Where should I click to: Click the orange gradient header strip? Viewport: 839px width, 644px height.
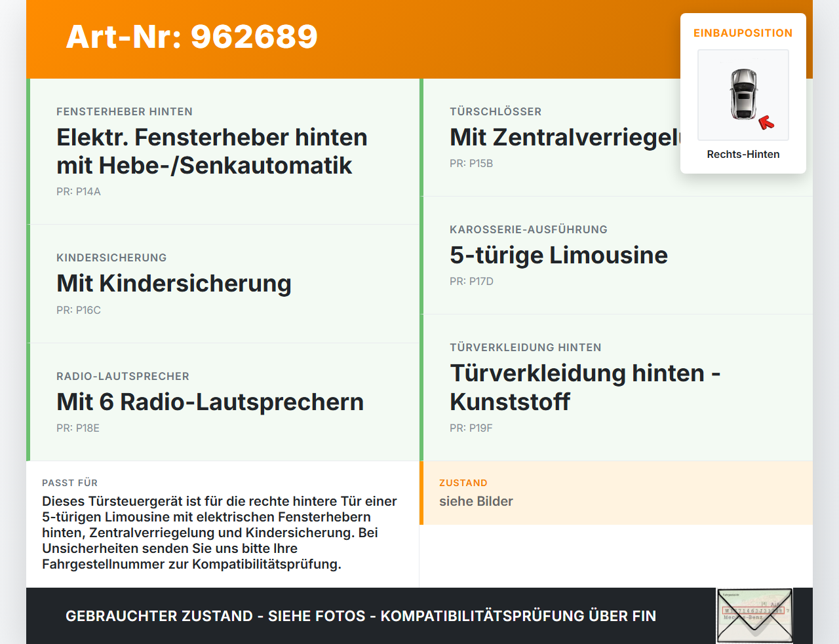(419, 38)
